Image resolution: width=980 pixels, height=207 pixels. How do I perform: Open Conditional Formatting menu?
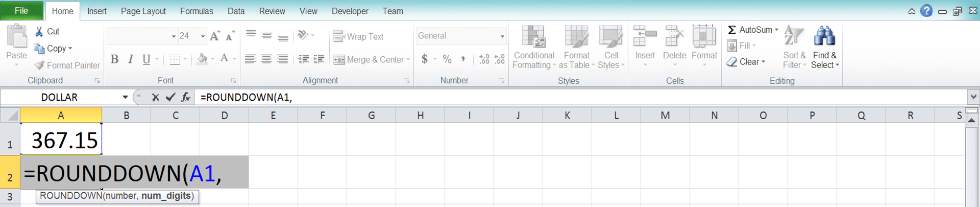coord(534,47)
